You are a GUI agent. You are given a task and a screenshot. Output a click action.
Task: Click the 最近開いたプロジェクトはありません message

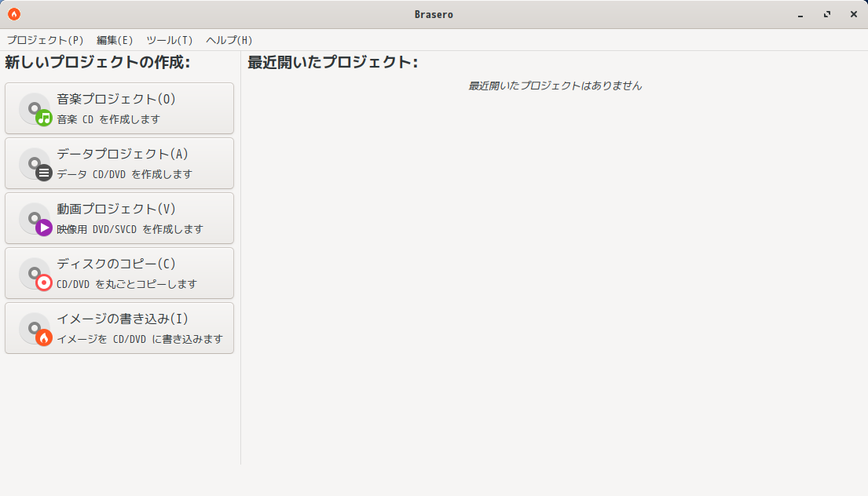click(x=555, y=86)
